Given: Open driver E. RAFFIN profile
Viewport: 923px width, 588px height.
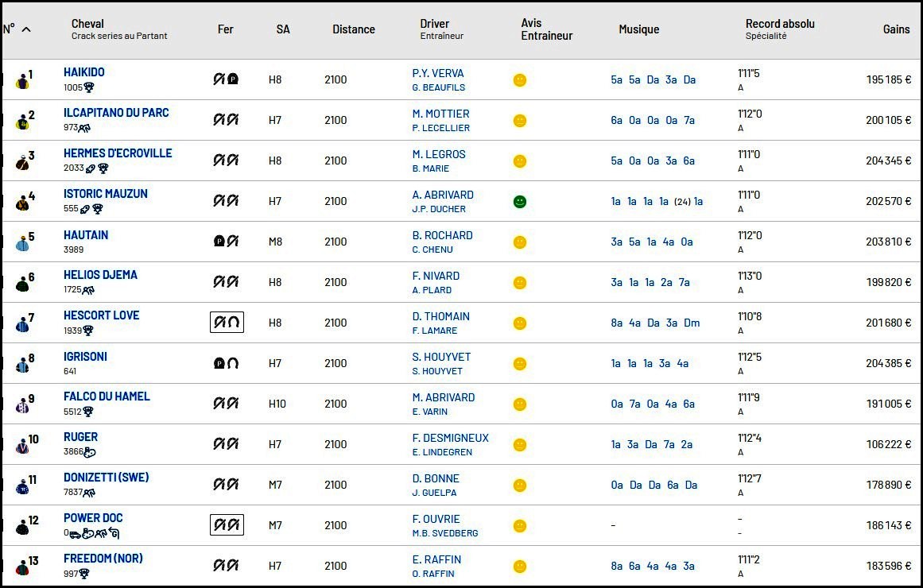Looking at the screenshot, I should (436, 559).
